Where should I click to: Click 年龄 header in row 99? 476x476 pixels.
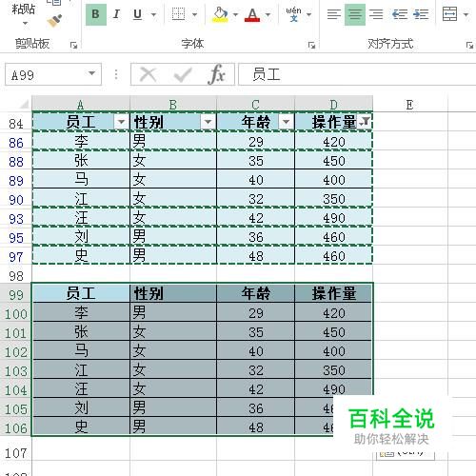[256, 293]
